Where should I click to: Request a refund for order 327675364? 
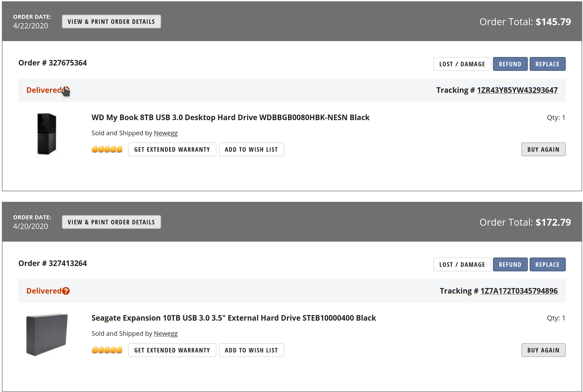510,64
